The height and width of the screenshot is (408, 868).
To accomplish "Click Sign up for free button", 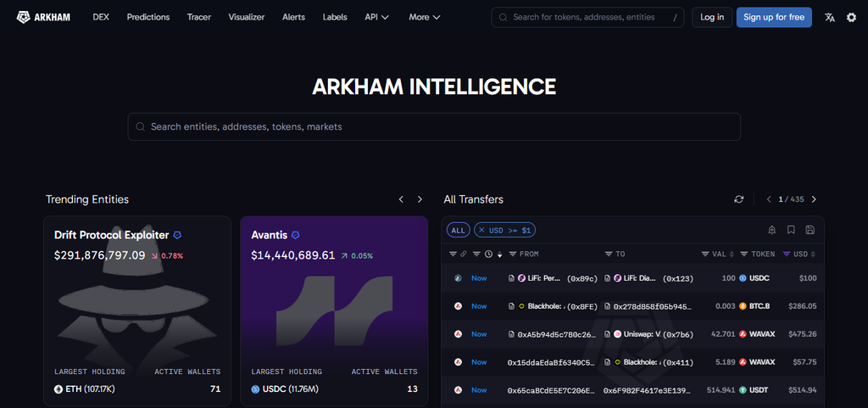I will pyautogui.click(x=774, y=17).
